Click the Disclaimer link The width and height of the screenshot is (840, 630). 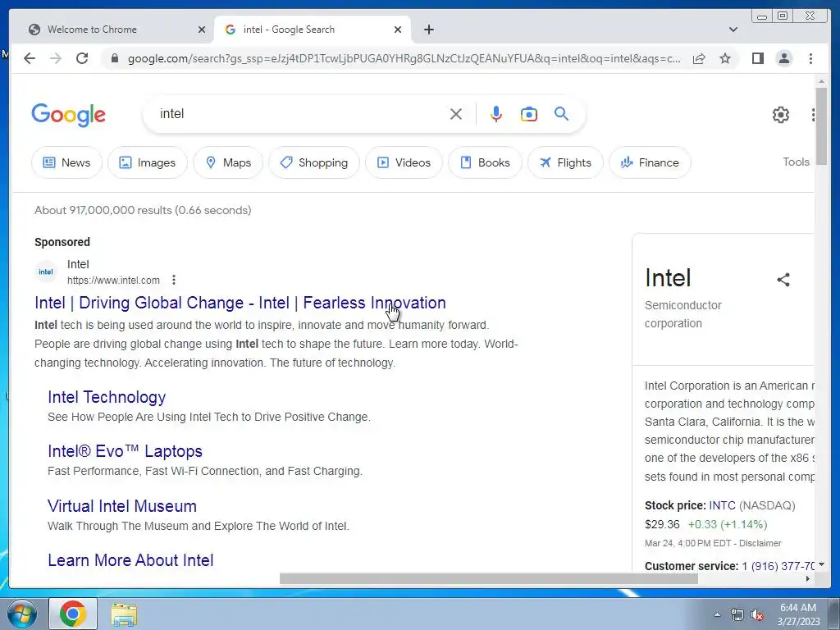[x=760, y=543]
